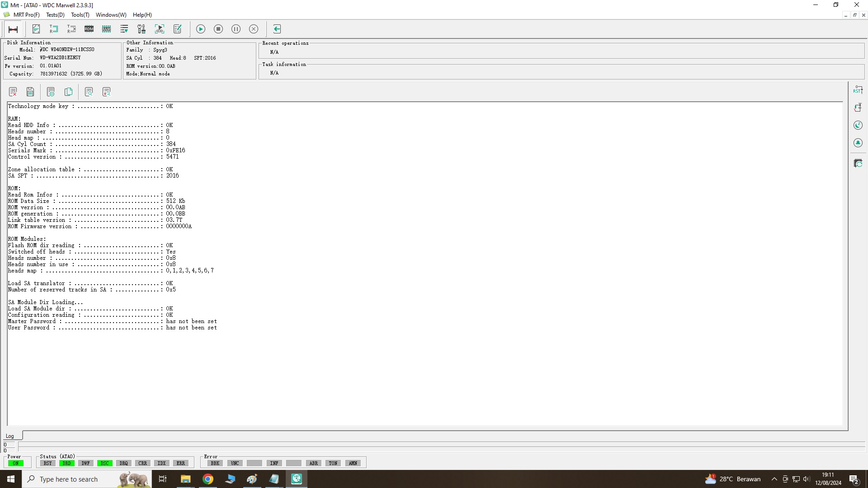
Task: Click the copy log icon
Action: click(68, 92)
